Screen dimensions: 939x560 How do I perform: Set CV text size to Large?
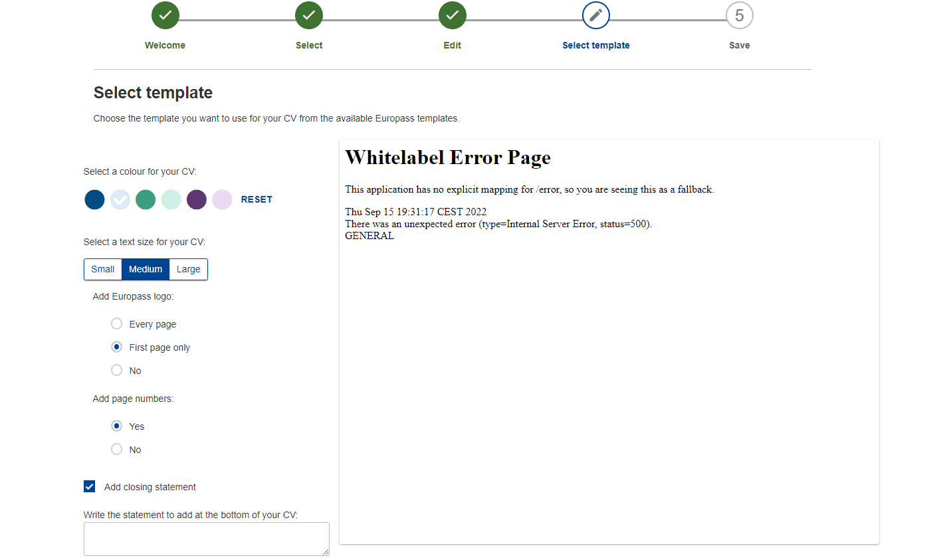[189, 269]
